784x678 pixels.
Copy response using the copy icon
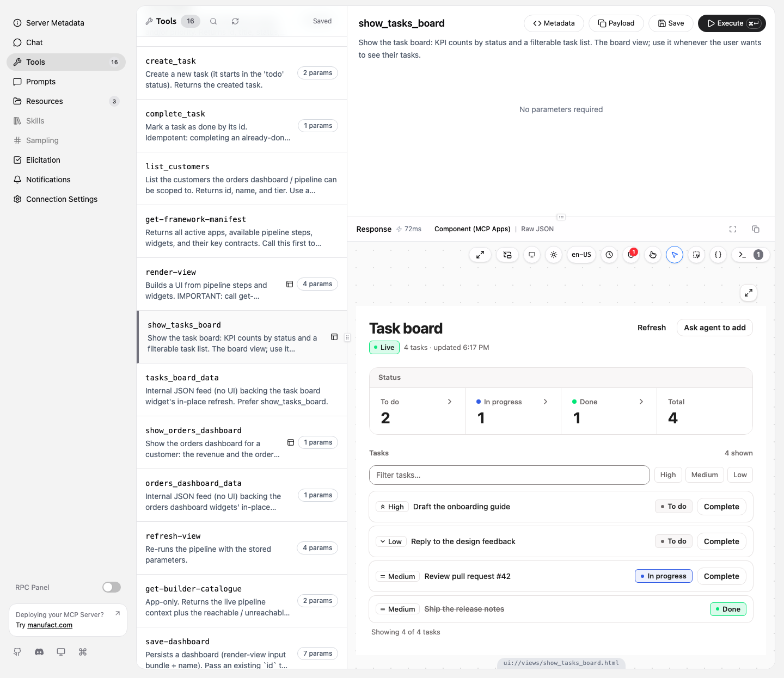pos(756,229)
